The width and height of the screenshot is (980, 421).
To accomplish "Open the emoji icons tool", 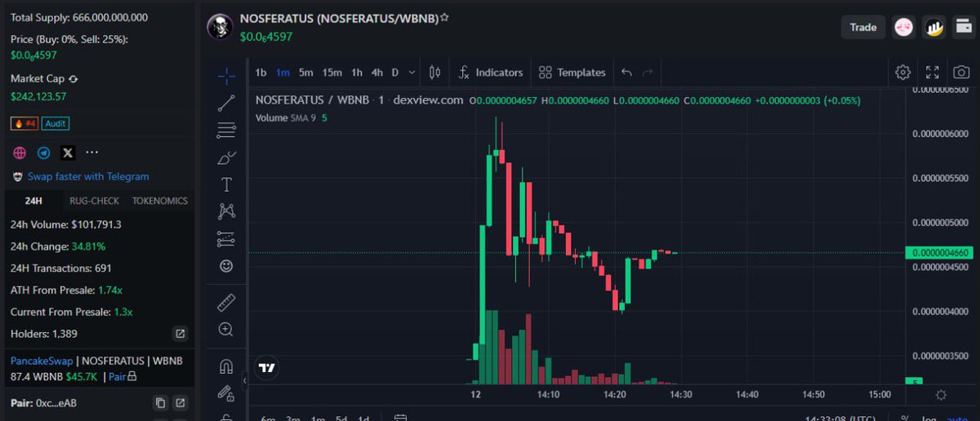I will pos(226,266).
